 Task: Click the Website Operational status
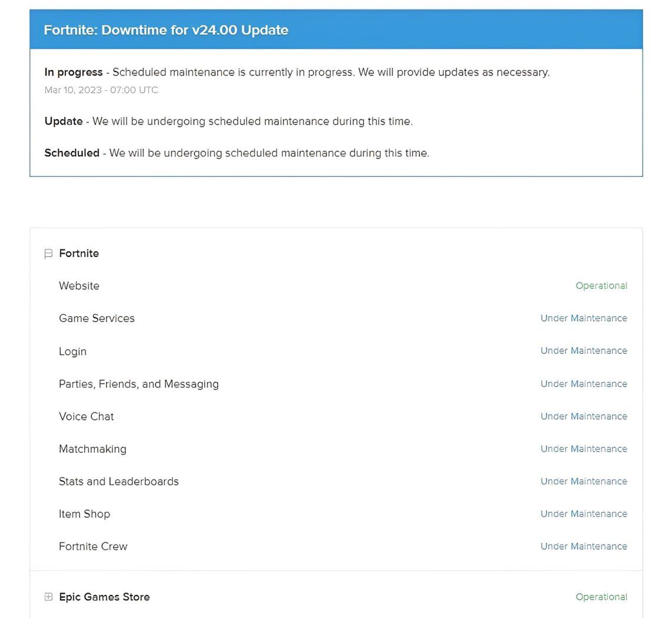[601, 285]
